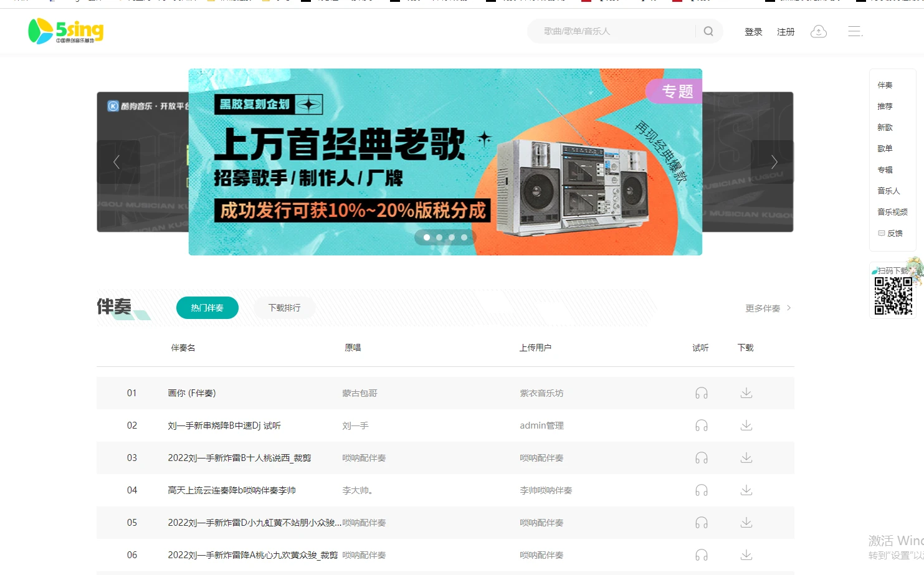Switch to 热门伴奏 tab
Screen dimensions: 924x575
(207, 308)
